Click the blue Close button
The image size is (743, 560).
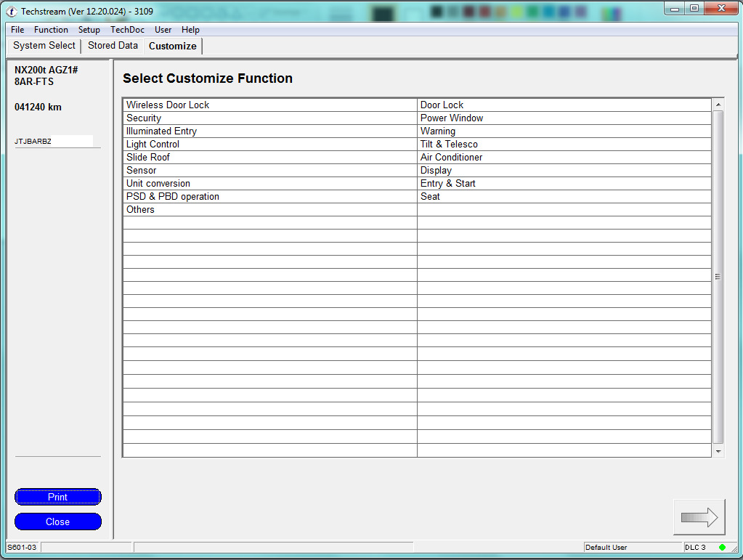(x=58, y=522)
